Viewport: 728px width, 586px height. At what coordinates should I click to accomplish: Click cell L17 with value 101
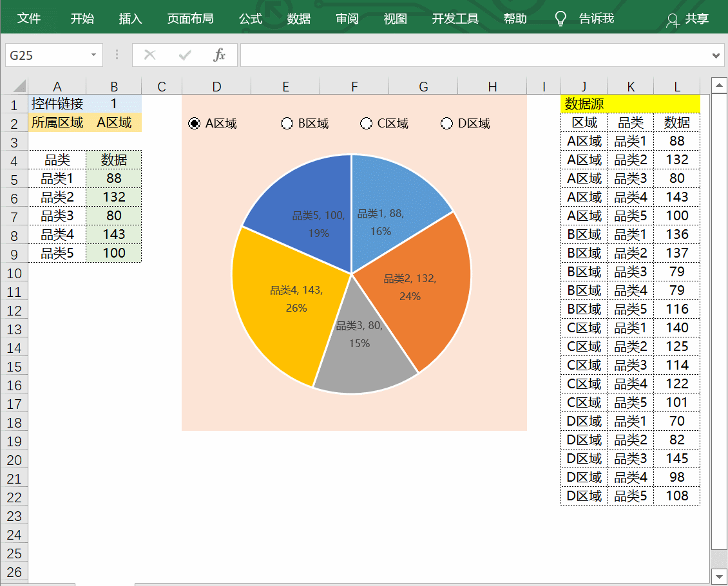point(677,402)
